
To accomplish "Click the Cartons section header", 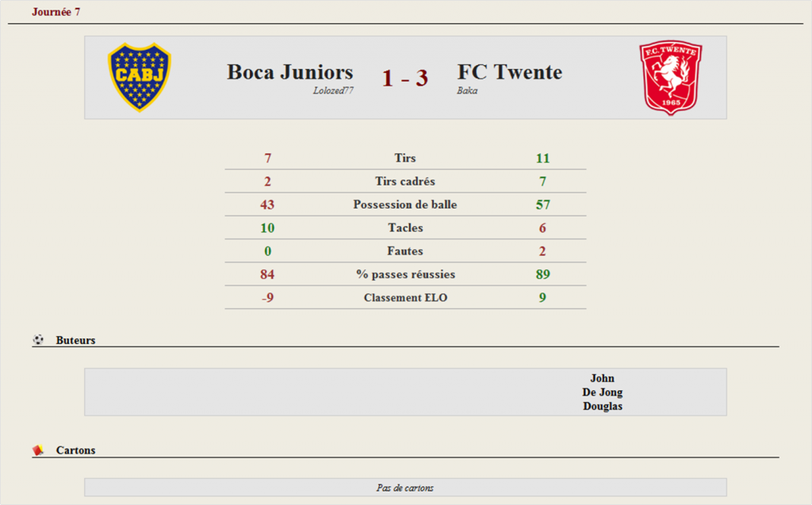I will pyautogui.click(x=75, y=450).
